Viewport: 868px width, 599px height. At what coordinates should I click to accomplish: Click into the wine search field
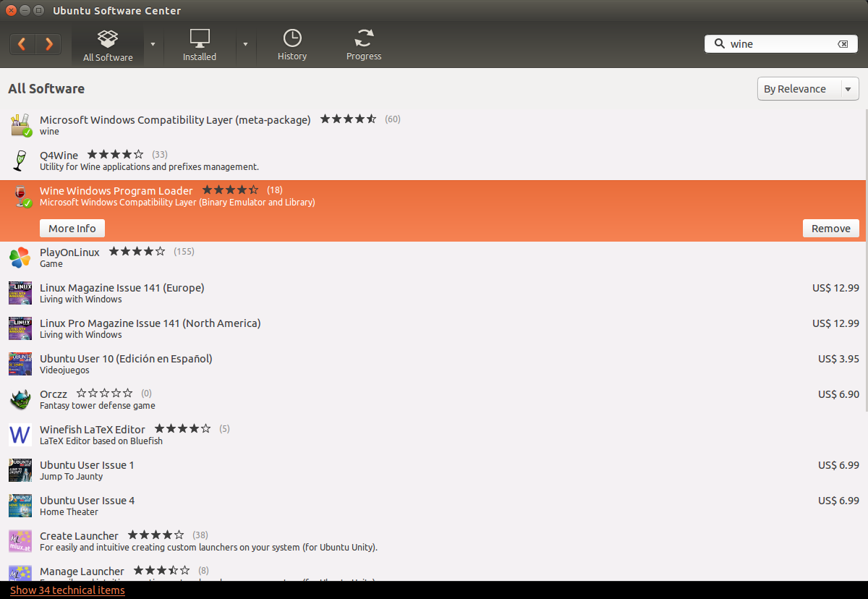[x=781, y=44]
